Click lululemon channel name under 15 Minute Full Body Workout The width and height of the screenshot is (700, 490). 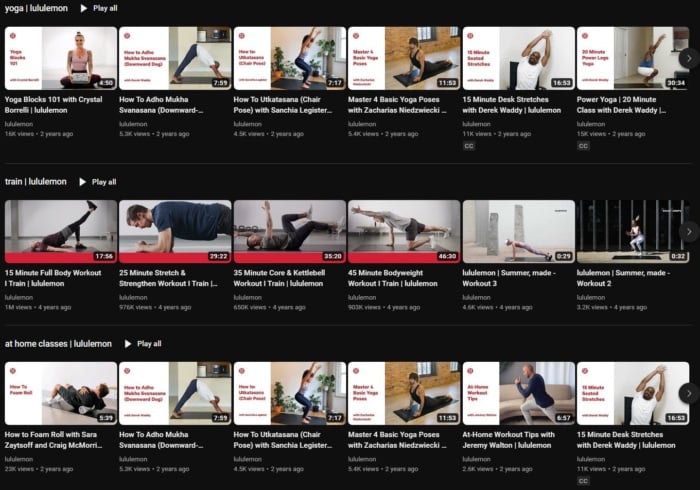click(19, 297)
